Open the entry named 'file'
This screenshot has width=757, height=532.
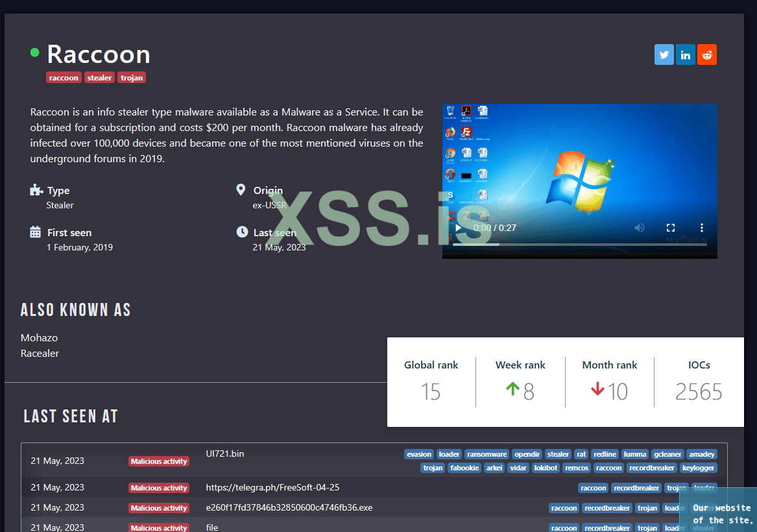click(x=212, y=527)
